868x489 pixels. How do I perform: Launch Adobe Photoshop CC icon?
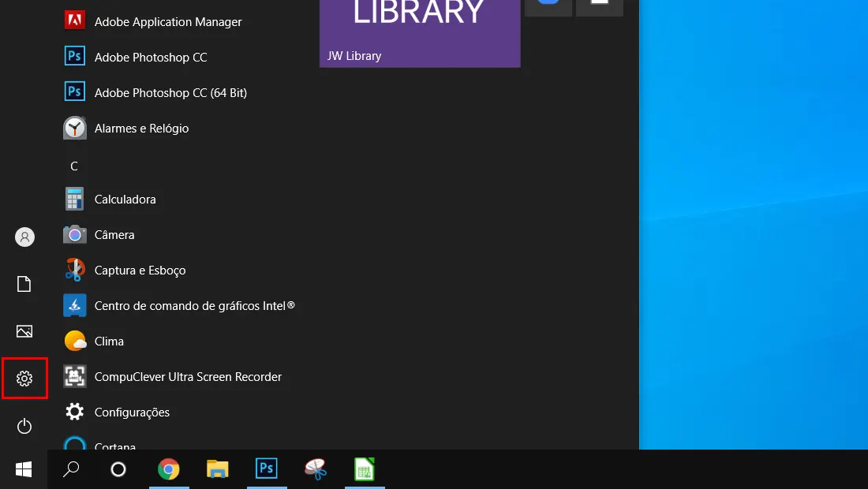(x=75, y=57)
